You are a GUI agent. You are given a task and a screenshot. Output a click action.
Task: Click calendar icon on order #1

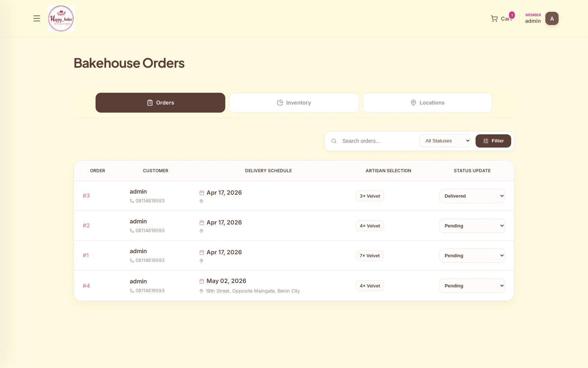click(x=202, y=252)
